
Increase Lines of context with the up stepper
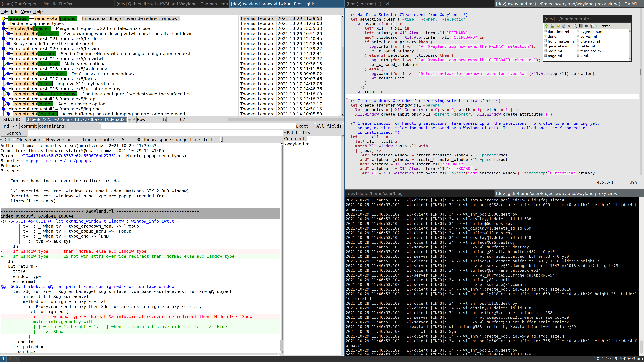[x=139, y=138]
